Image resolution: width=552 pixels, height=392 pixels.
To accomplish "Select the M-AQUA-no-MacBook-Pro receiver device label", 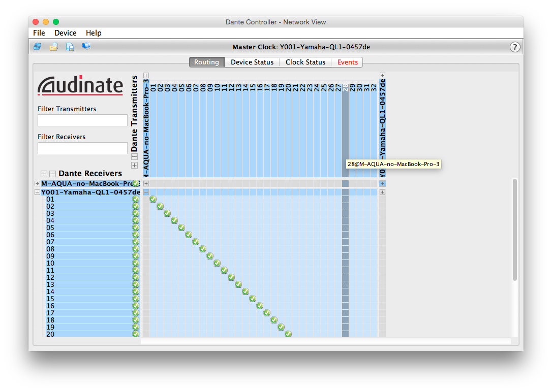I will click(x=87, y=183).
